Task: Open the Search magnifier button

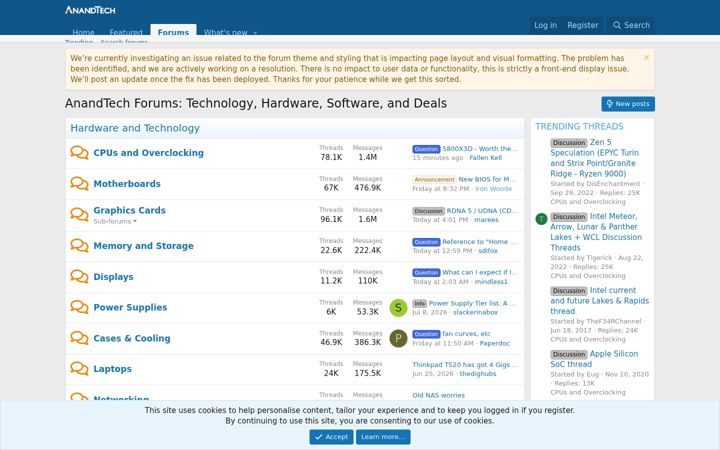Action: pyautogui.click(x=631, y=25)
